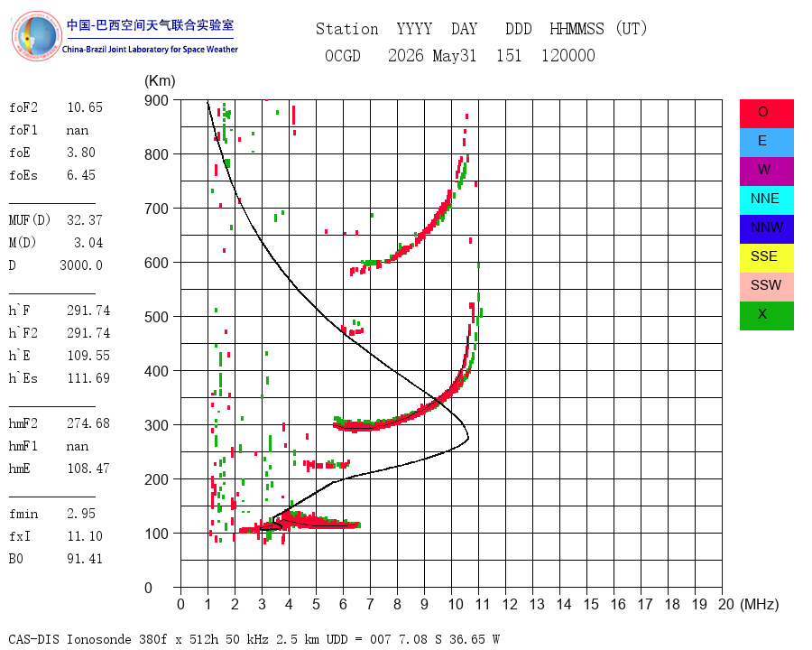Screen dimensions: 812x650
Task: Click the hmF2 value 274.68
Action: [x=88, y=423]
